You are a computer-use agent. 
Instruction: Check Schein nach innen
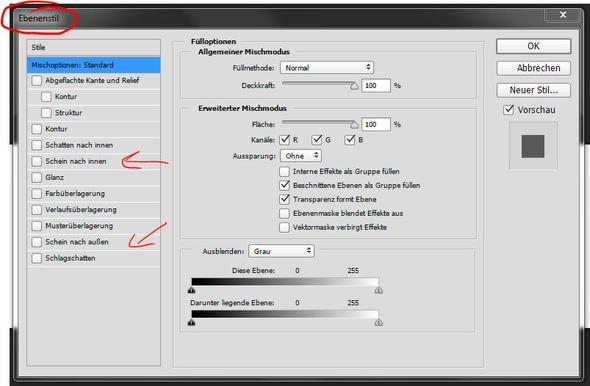37,161
